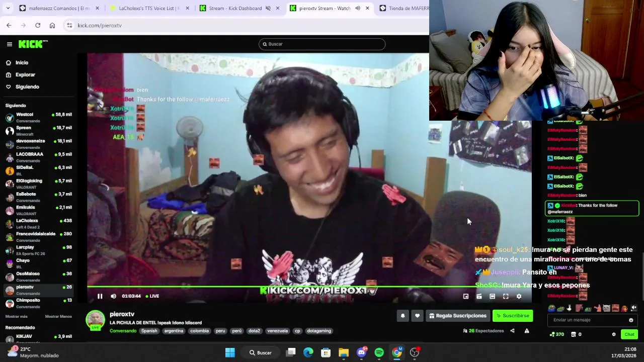Select the dotagaming tag
Viewport: 644px width, 362px height.
(x=319, y=331)
